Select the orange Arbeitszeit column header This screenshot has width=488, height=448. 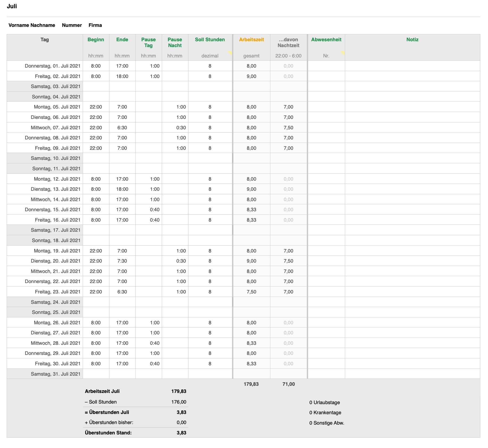click(251, 40)
